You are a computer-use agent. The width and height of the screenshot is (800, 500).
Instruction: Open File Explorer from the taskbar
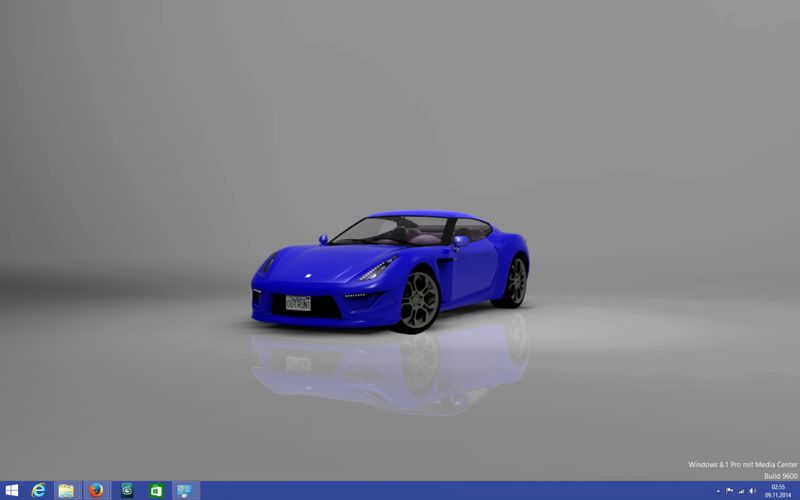pyautogui.click(x=67, y=491)
